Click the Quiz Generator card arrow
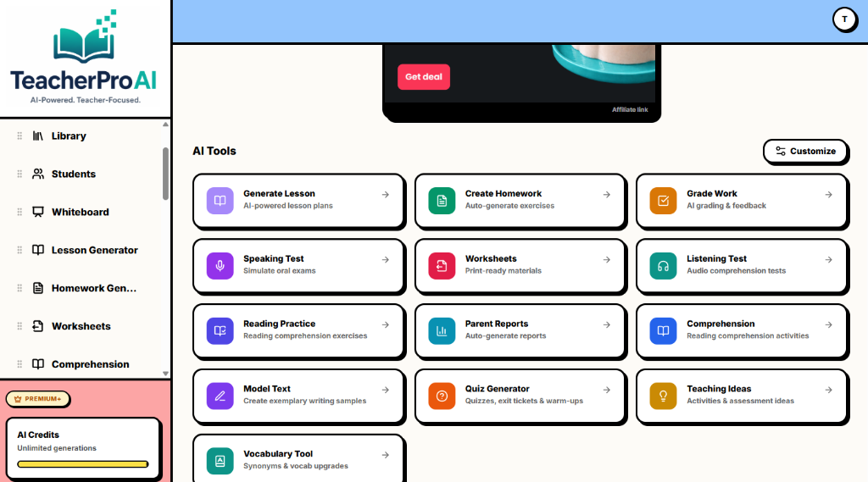868x482 pixels. point(607,390)
